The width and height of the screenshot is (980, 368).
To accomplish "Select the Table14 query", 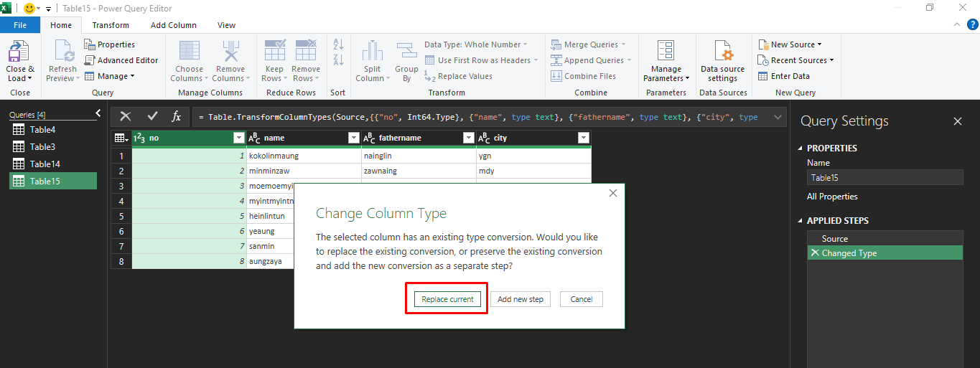I will [x=54, y=164].
